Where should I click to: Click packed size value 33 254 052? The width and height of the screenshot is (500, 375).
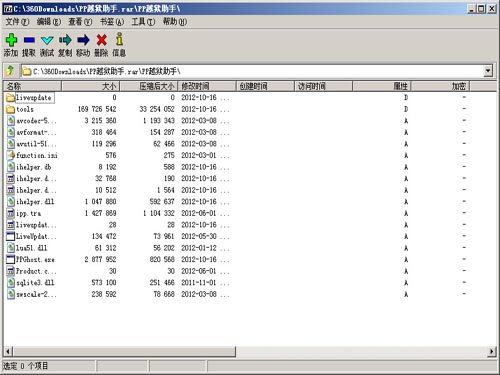point(157,109)
